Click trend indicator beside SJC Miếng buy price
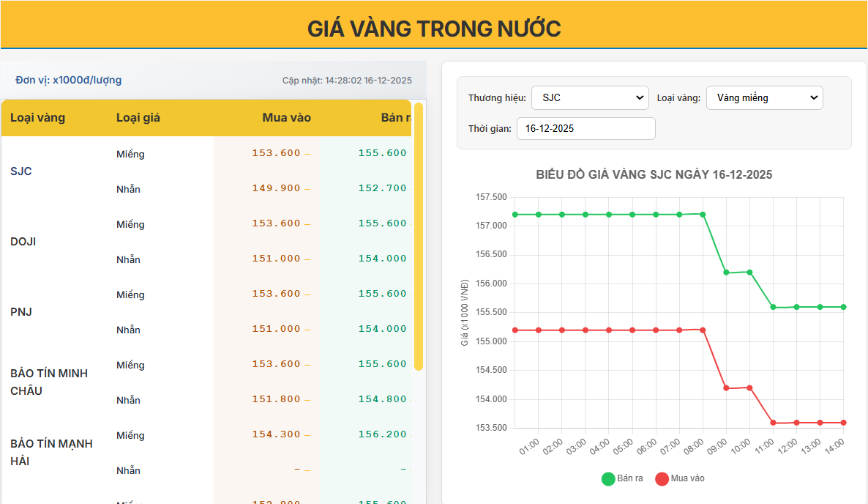Screen dimensions: 868x504 pyautogui.click(x=307, y=153)
